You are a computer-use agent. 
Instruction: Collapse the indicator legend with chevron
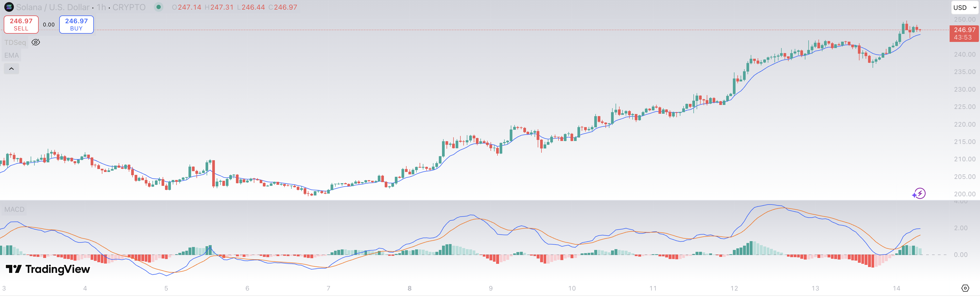point(11,69)
